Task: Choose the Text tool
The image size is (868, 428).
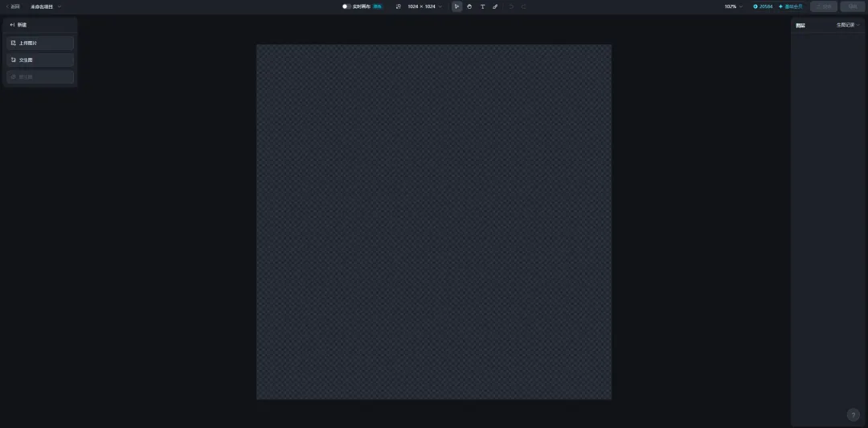Action: pos(482,6)
